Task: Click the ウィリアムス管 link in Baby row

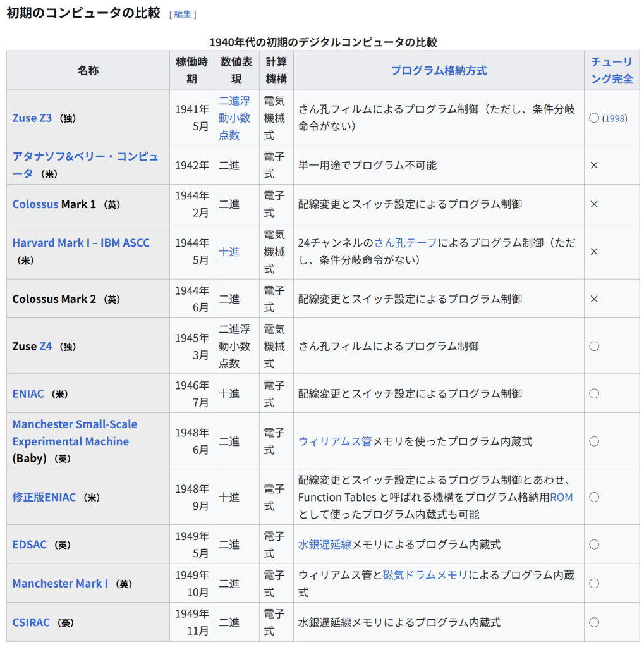Action: click(x=335, y=441)
